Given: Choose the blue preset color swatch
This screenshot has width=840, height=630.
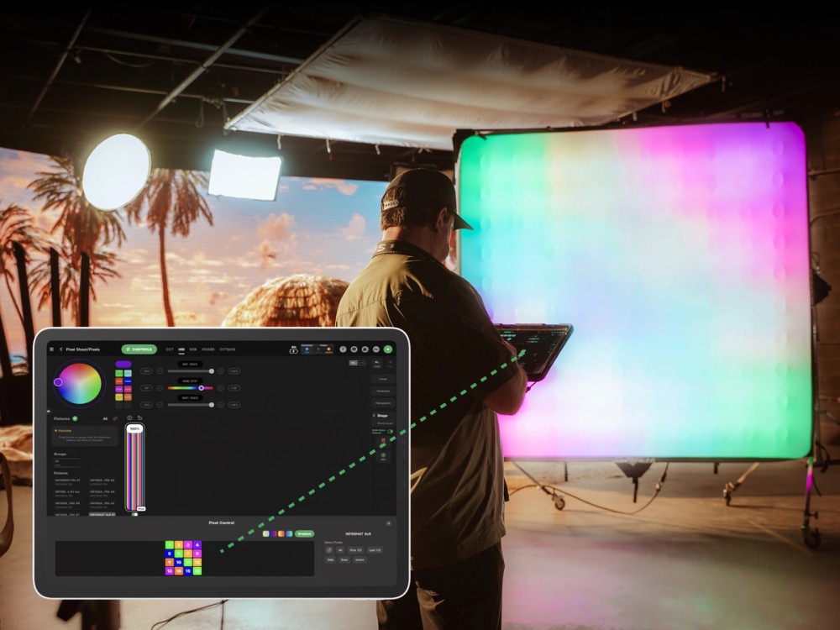Looking at the screenshot, I should [x=128, y=381].
